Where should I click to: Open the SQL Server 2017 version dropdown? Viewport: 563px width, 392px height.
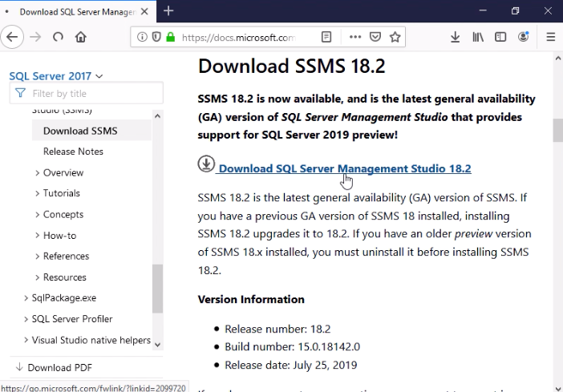pos(56,76)
